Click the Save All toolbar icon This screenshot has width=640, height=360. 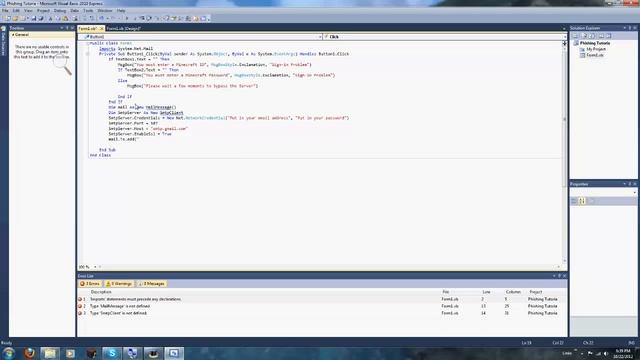click(x=41, y=18)
